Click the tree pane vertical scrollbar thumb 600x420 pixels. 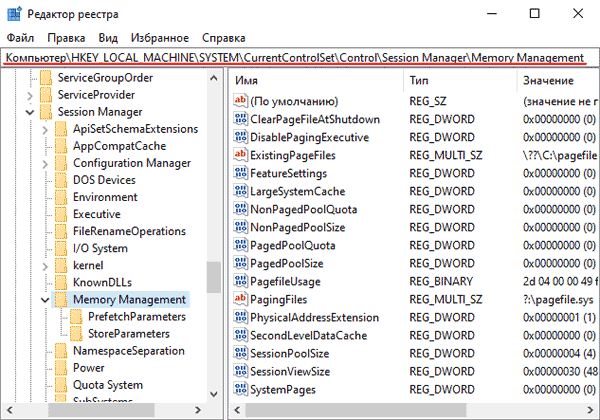(x=214, y=277)
